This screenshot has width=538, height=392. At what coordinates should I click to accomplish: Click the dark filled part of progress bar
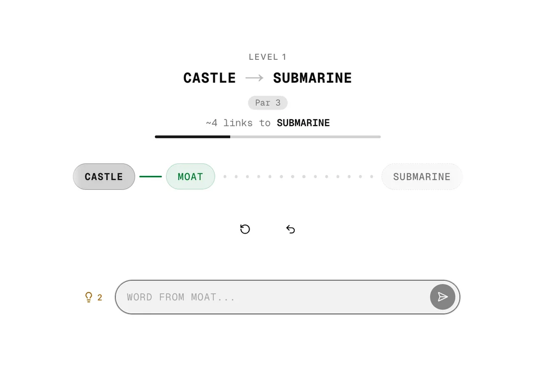tap(192, 136)
